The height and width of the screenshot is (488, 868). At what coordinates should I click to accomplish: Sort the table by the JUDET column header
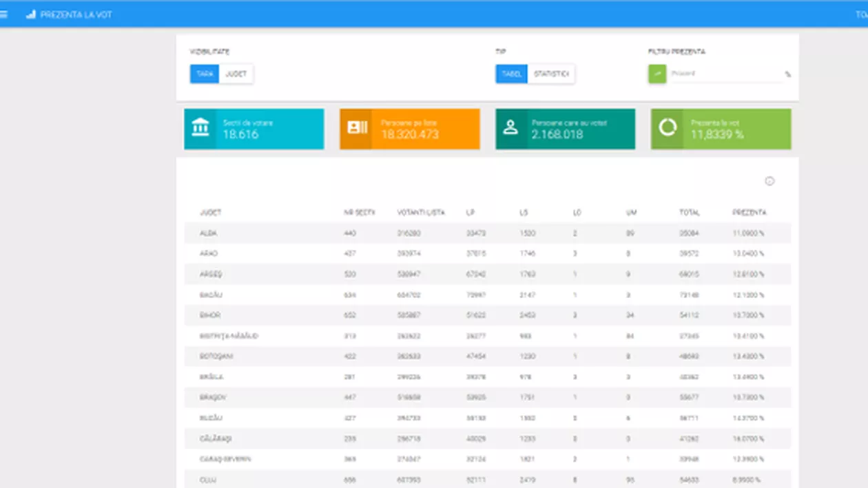point(210,213)
